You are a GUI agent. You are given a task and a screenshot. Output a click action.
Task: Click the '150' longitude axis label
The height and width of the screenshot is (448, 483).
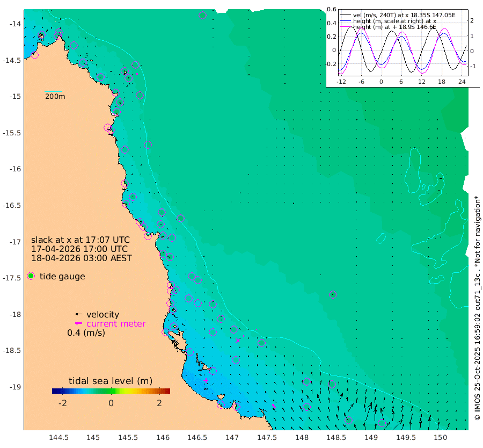click(x=441, y=438)
